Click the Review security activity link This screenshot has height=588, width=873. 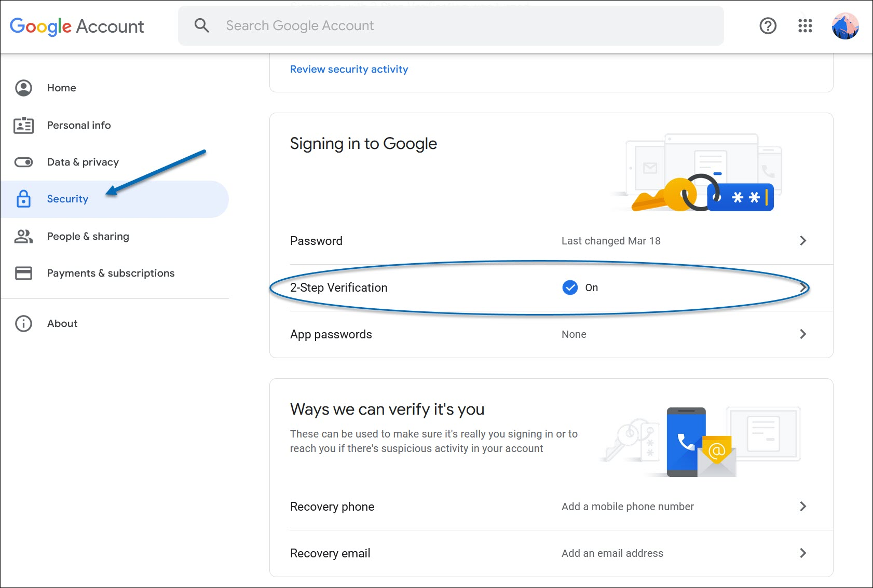pyautogui.click(x=349, y=69)
